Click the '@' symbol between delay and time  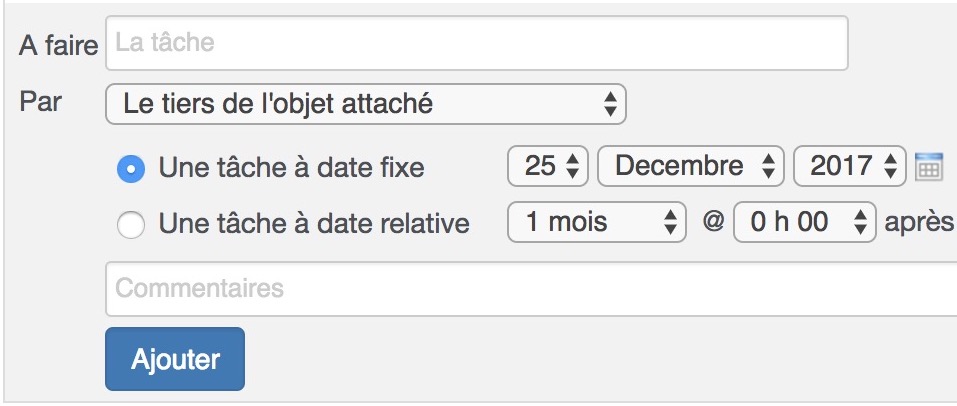click(x=712, y=221)
